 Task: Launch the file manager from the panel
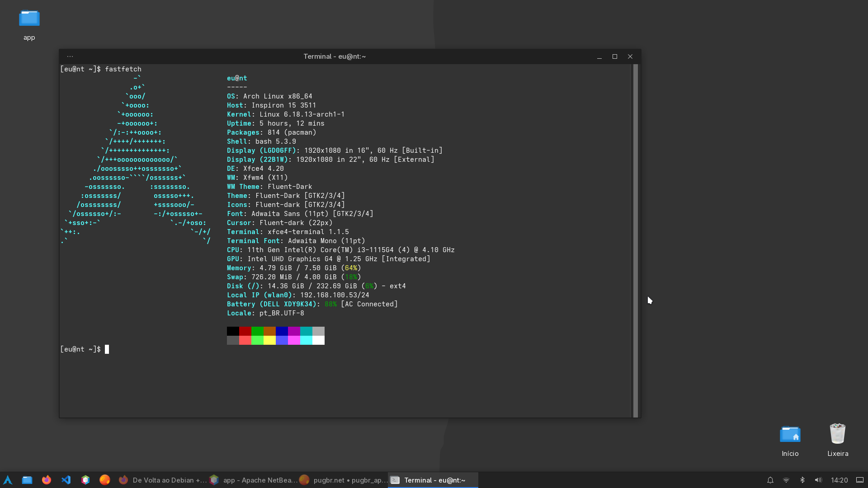pos(27,480)
